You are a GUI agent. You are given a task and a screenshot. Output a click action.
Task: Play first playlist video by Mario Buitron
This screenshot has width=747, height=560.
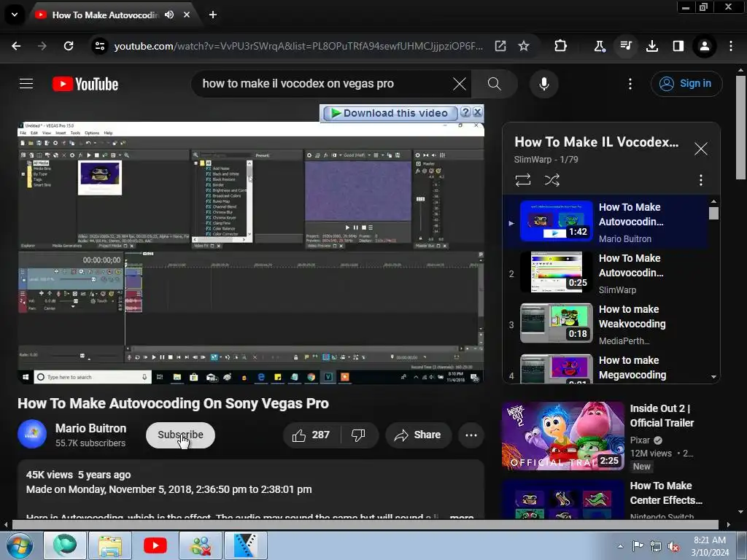605,222
